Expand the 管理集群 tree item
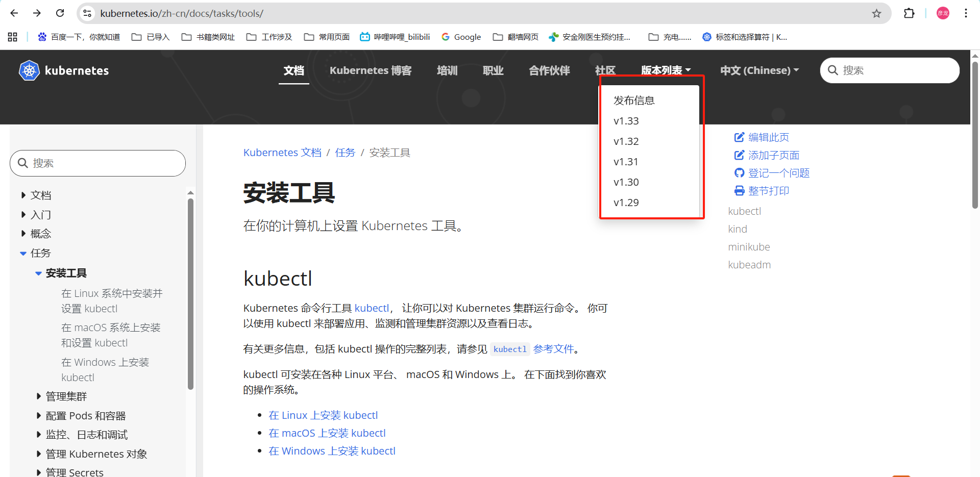 [x=39, y=396]
